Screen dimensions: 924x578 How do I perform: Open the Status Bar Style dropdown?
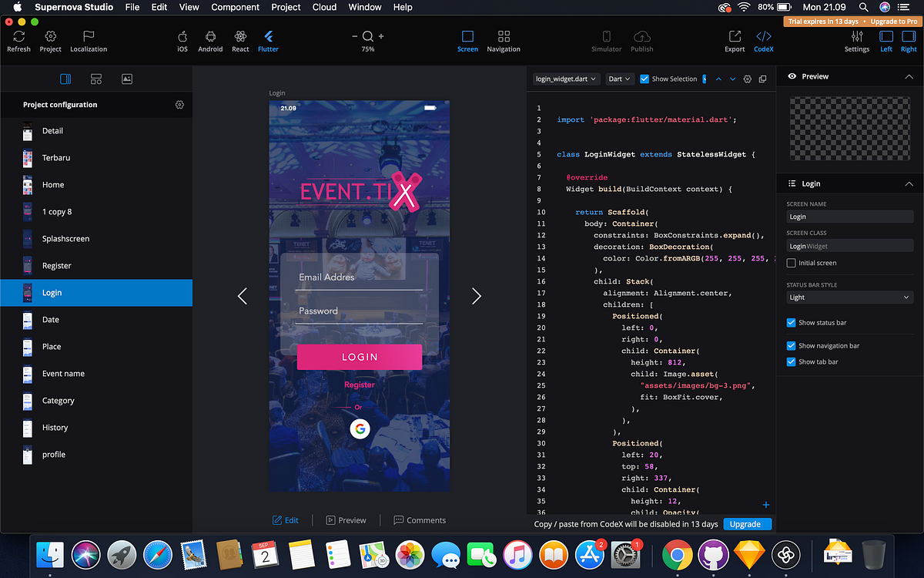click(x=849, y=297)
